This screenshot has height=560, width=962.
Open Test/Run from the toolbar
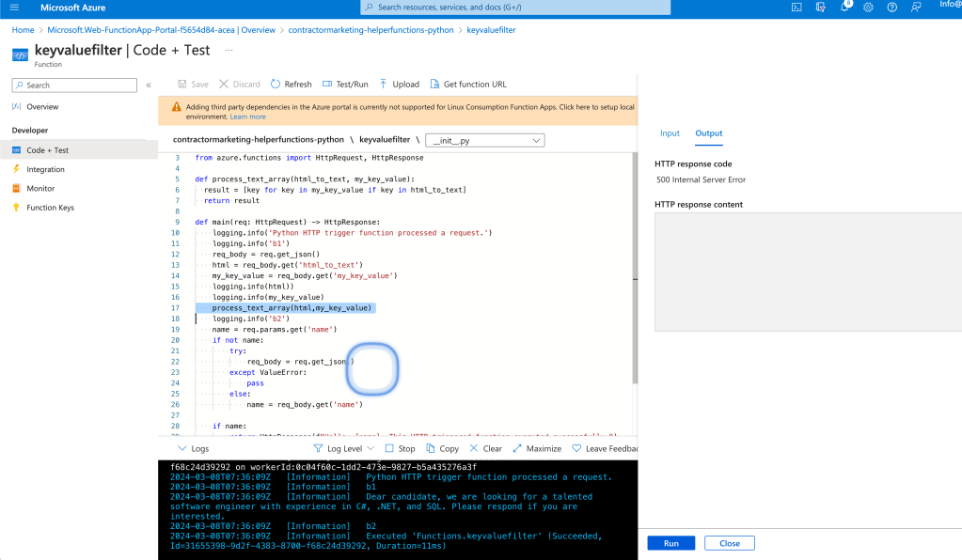(x=345, y=84)
